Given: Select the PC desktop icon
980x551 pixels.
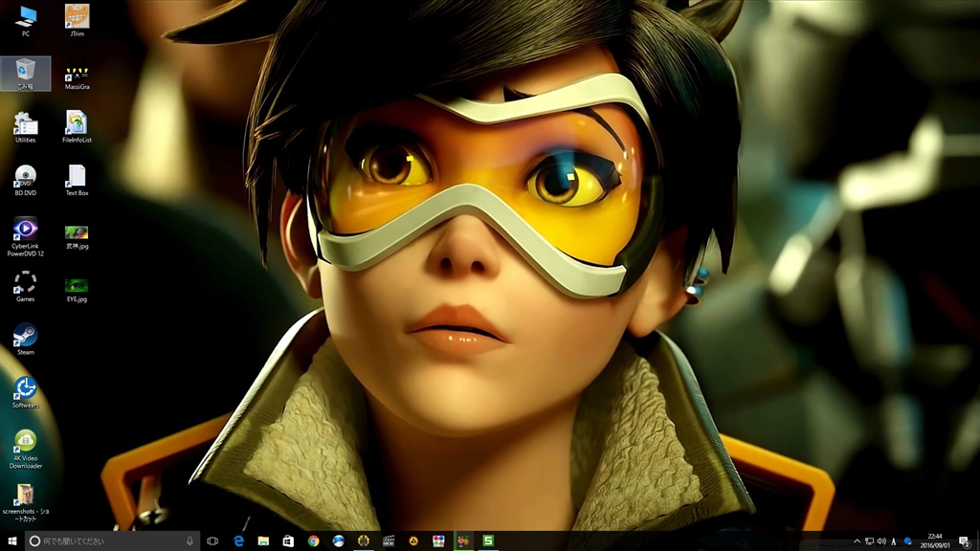Looking at the screenshot, I should 26,21.
